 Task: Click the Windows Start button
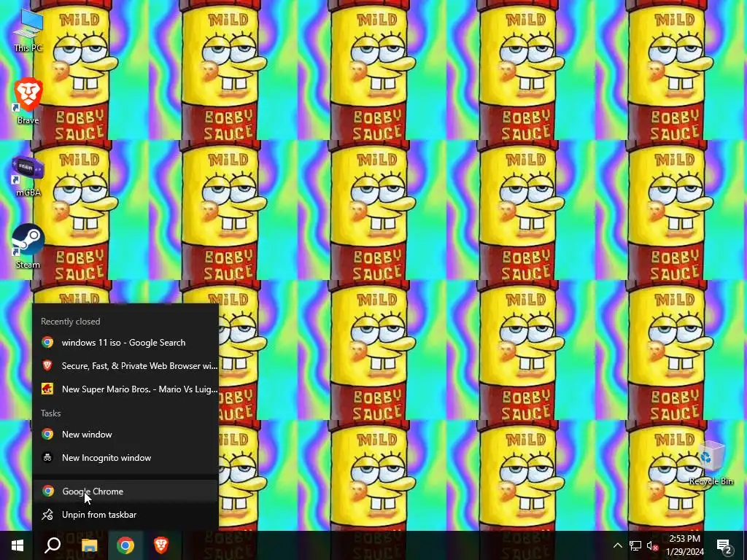tap(18, 545)
